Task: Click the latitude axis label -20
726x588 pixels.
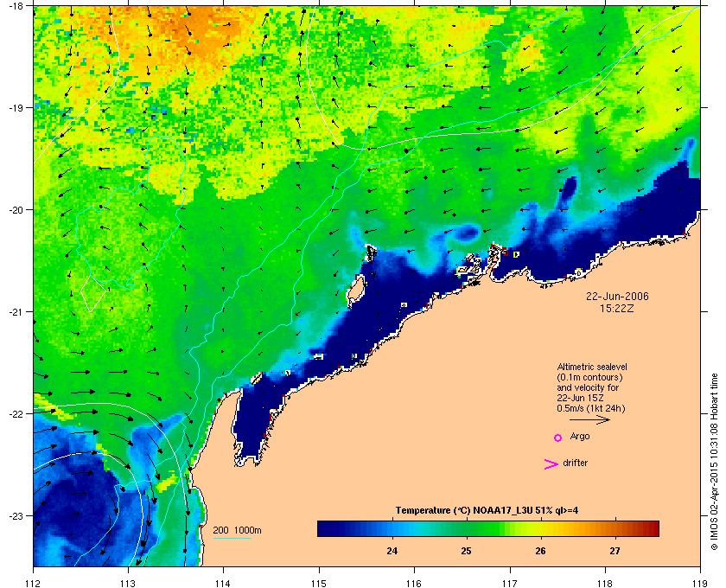Action: click(15, 210)
